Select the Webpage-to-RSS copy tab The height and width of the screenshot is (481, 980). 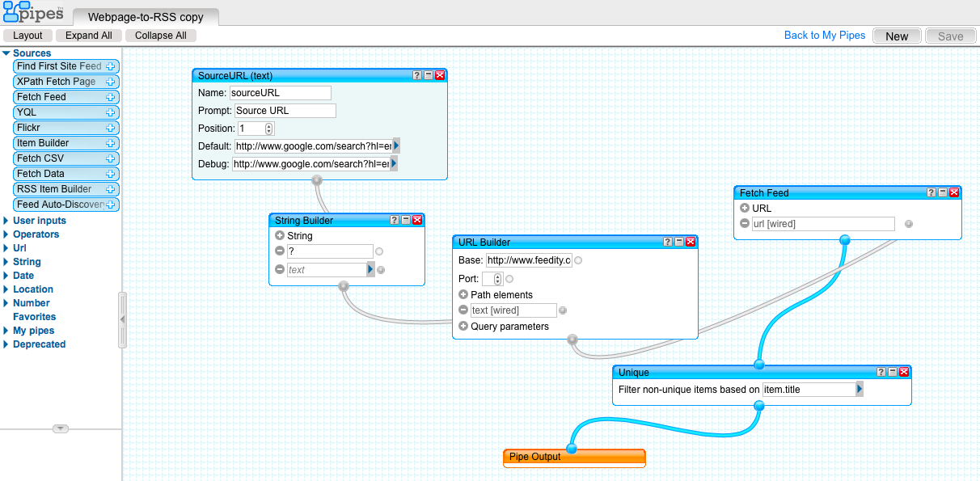point(146,17)
